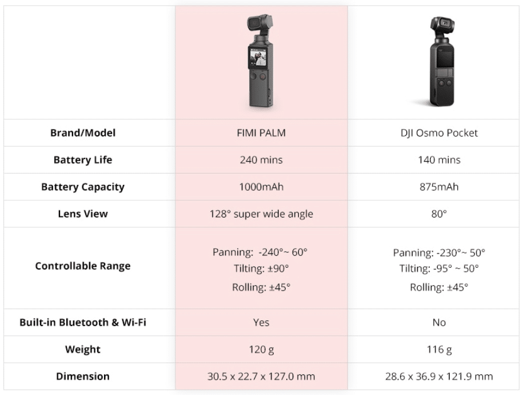The image size is (532, 395).
Task: Click the FIMI PALM camera product image
Action: click(260, 61)
